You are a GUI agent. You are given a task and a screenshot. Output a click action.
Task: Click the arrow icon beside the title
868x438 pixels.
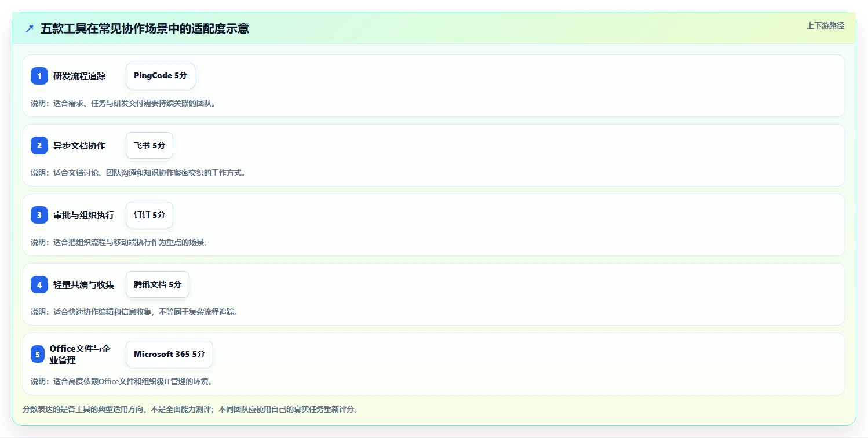(30, 28)
